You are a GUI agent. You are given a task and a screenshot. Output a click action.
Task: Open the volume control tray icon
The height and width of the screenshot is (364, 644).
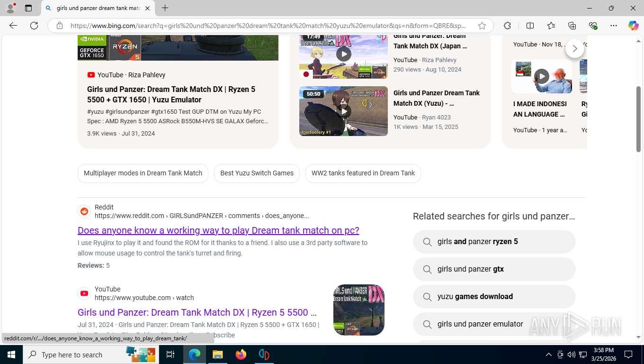click(571, 355)
